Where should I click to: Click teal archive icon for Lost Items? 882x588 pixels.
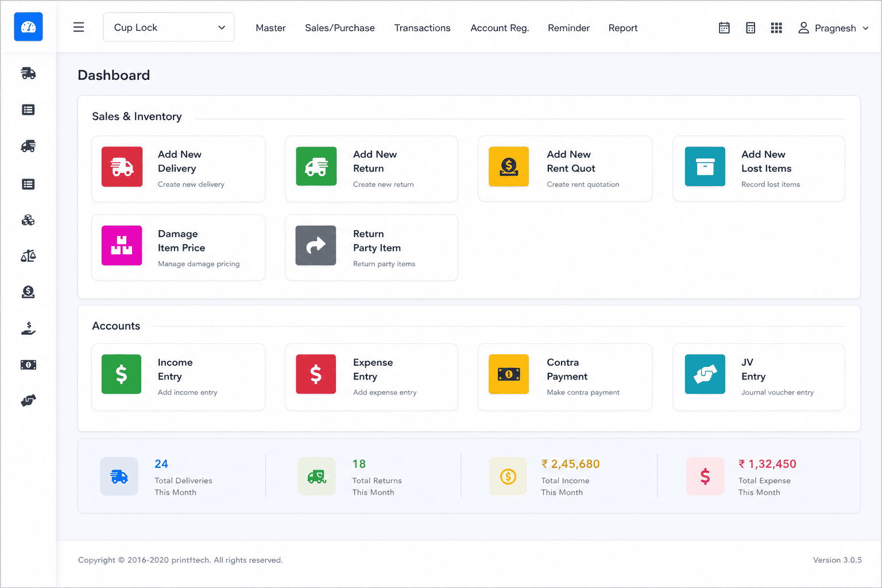pos(705,167)
